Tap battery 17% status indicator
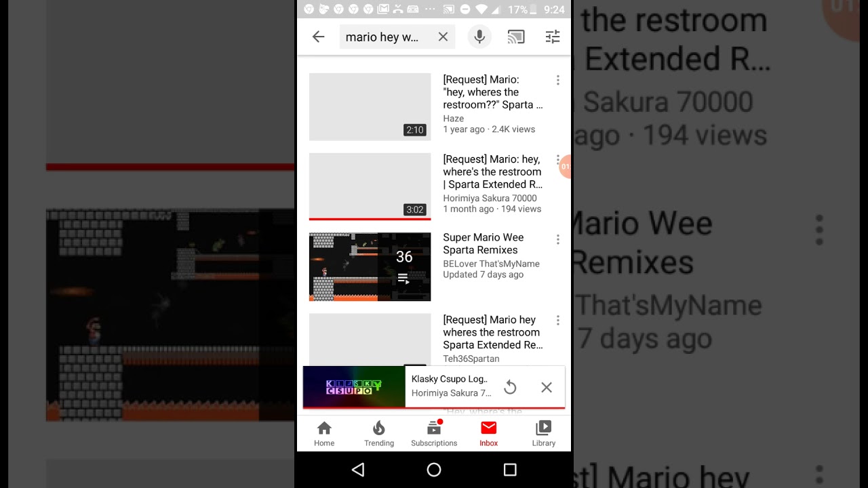Screen dimensions: 868x488 (x=522, y=9)
